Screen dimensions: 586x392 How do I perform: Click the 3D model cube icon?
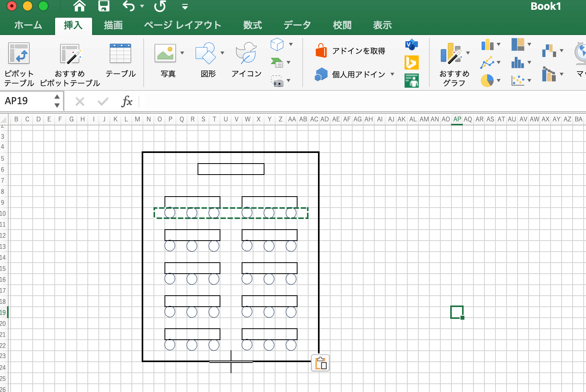point(277,44)
